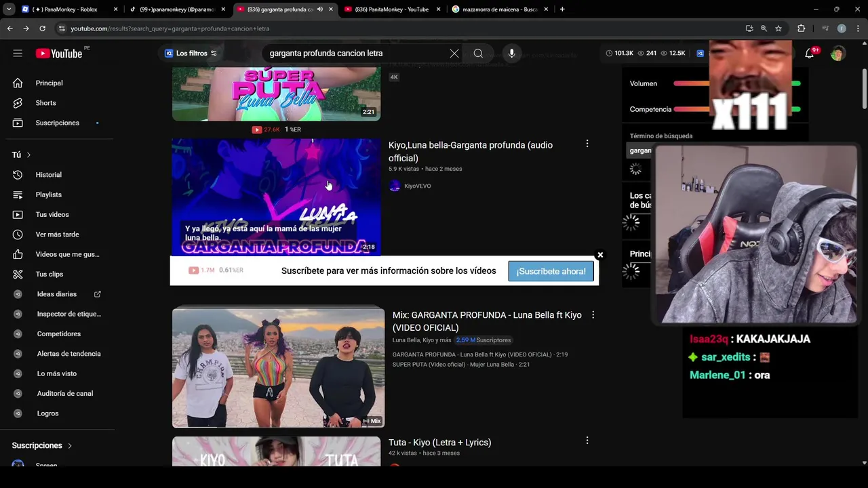Open Luna Bella, Kiyo y más link
Viewport: 868px width, 488px height.
[x=422, y=340]
